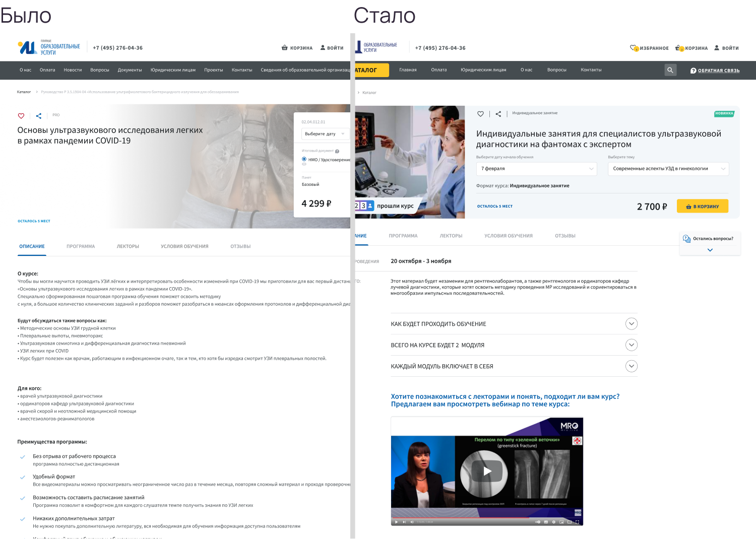Screen dimensions: 756x539
Task: Click the Обратная связь link
Action: coord(715,71)
